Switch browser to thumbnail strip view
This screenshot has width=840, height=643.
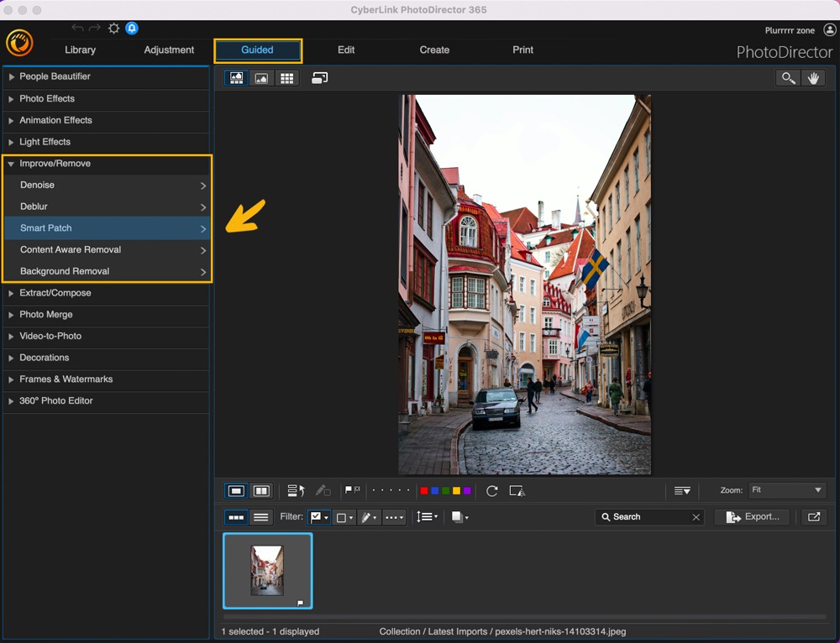point(236,516)
